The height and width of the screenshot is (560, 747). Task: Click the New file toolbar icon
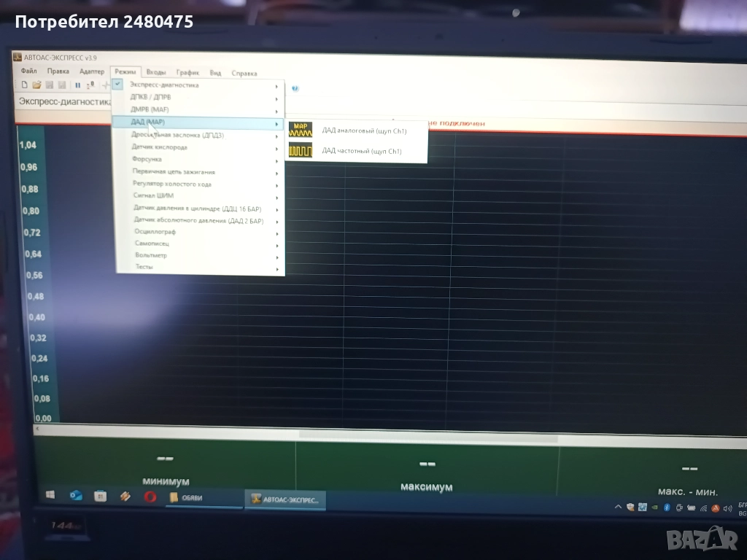(x=24, y=85)
